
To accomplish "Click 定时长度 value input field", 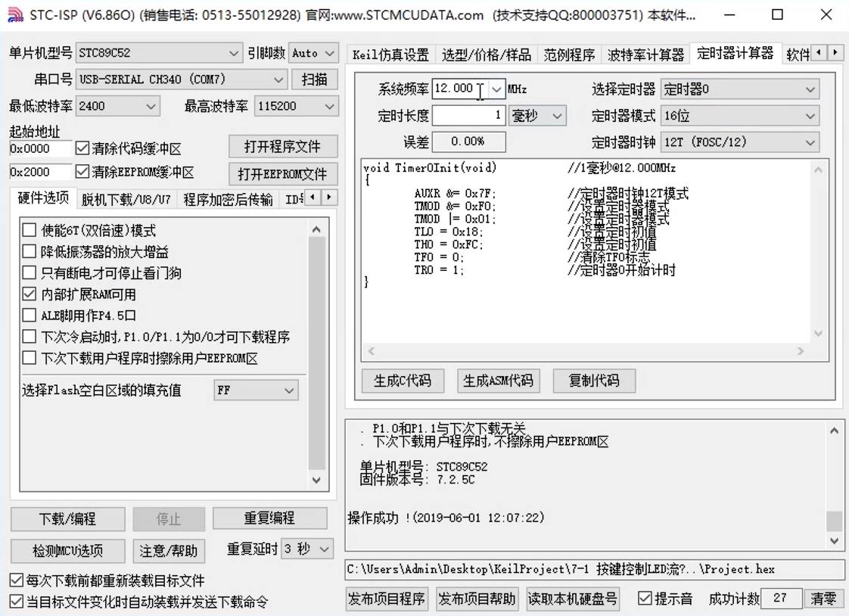I will (469, 115).
